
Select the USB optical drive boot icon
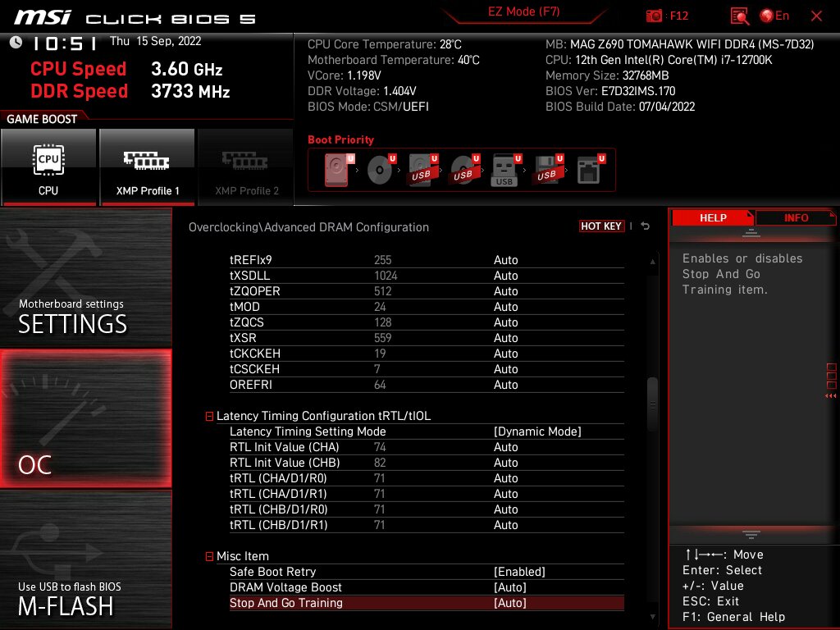465,170
